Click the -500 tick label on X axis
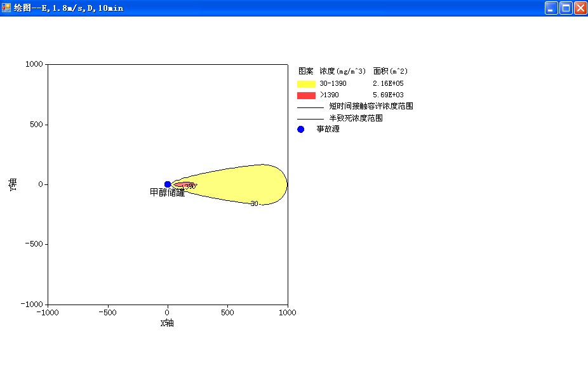 click(107, 313)
